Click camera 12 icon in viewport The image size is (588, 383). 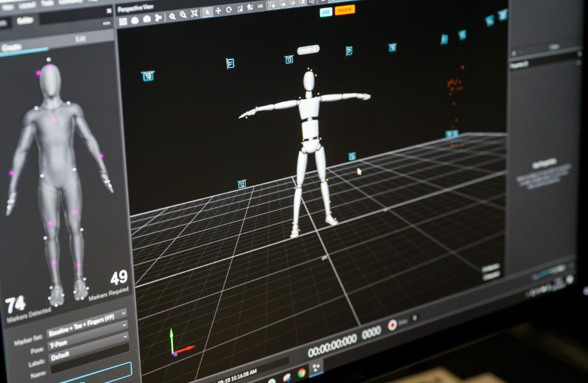(241, 184)
